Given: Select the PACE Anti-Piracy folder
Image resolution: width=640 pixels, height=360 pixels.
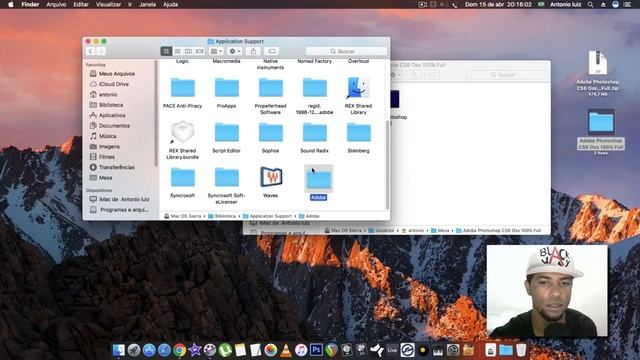Looking at the screenshot, I should pos(182,88).
